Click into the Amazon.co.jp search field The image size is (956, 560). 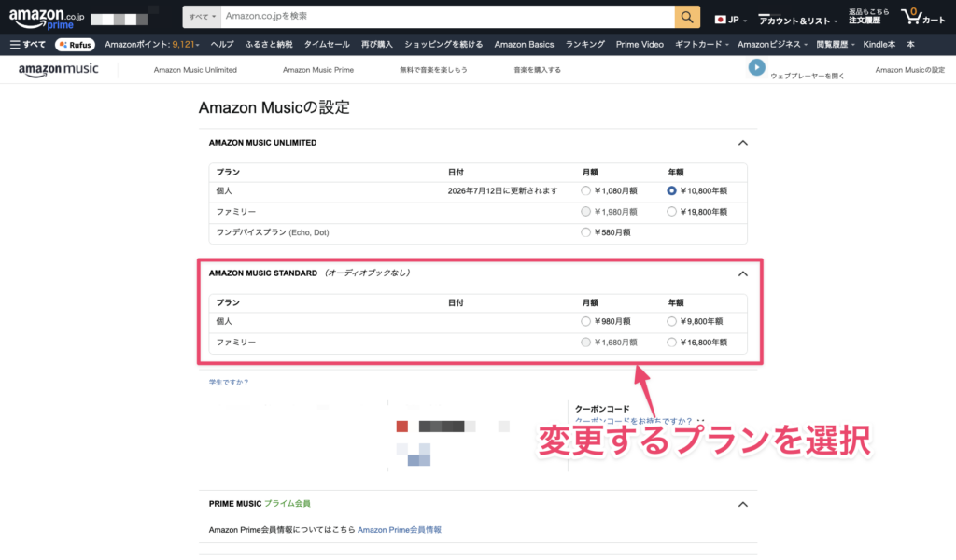click(448, 17)
